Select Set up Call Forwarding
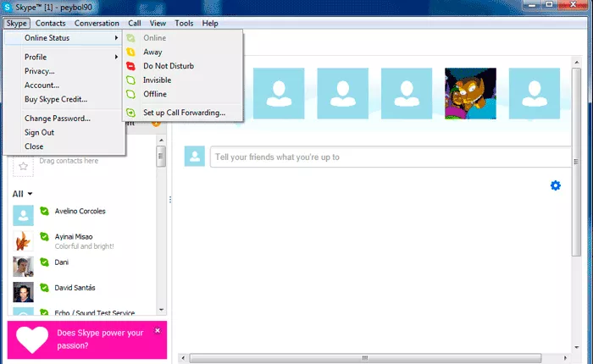The image size is (593, 364). [183, 113]
